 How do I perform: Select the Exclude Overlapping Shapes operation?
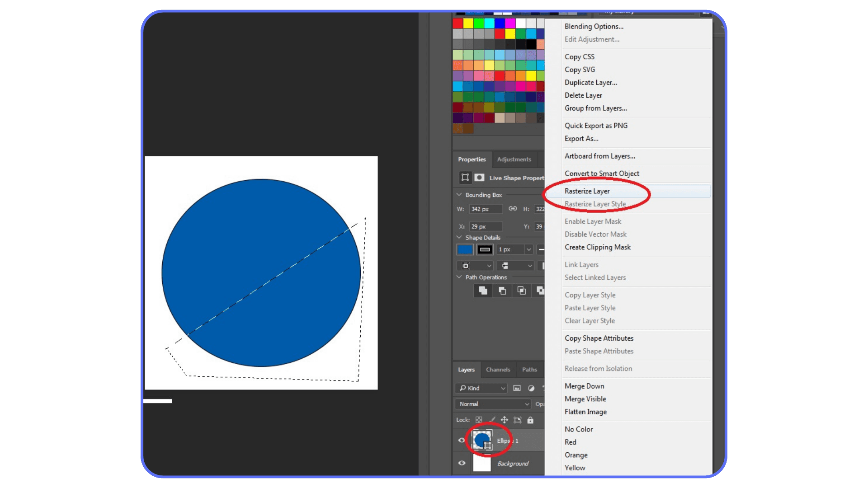541,291
